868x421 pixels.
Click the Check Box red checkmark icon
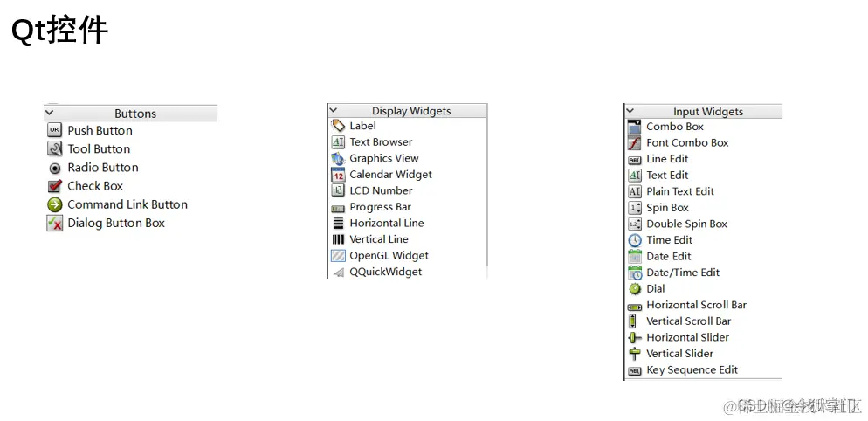click(x=54, y=186)
